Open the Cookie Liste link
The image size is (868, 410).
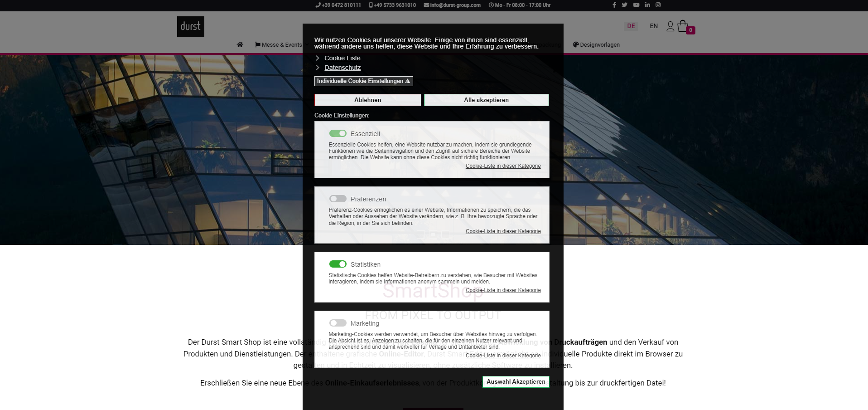click(x=342, y=58)
